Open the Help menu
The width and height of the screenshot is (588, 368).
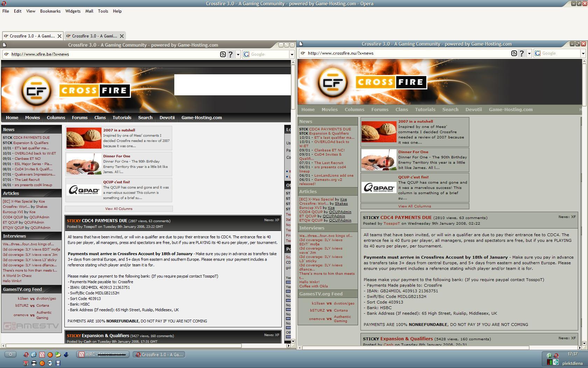(x=117, y=11)
